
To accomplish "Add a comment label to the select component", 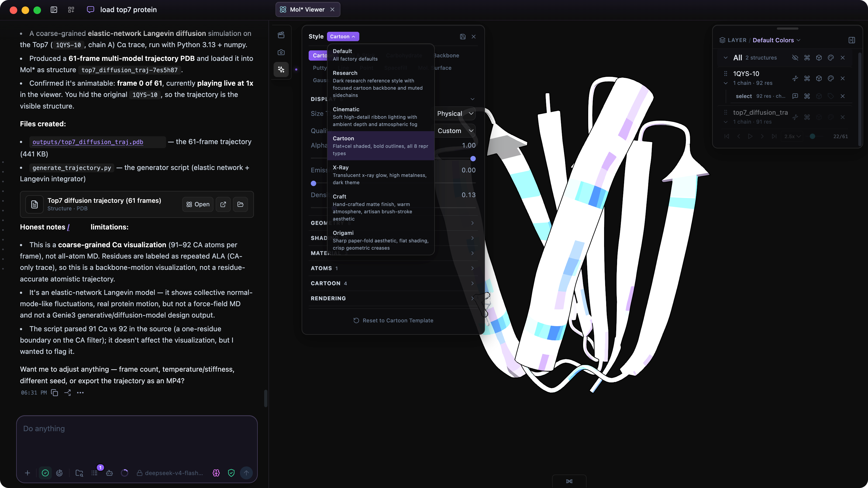I will 795,96.
